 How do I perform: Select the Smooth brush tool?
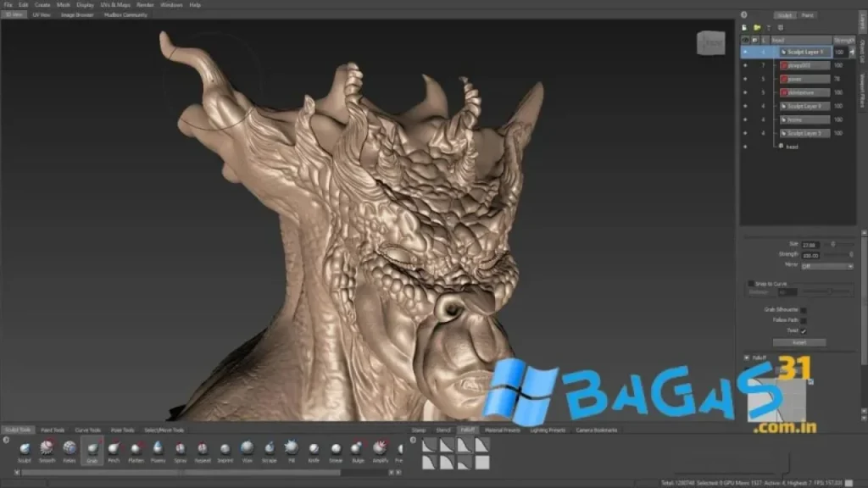click(47, 451)
